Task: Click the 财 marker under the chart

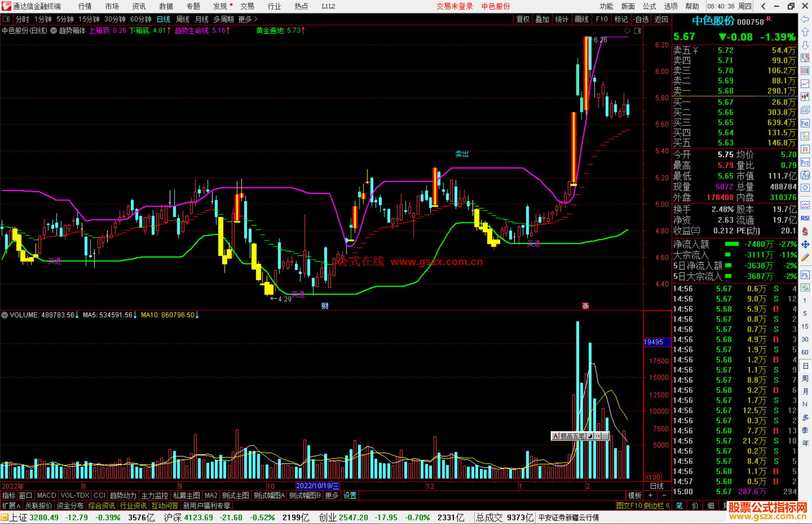Action: [325, 306]
